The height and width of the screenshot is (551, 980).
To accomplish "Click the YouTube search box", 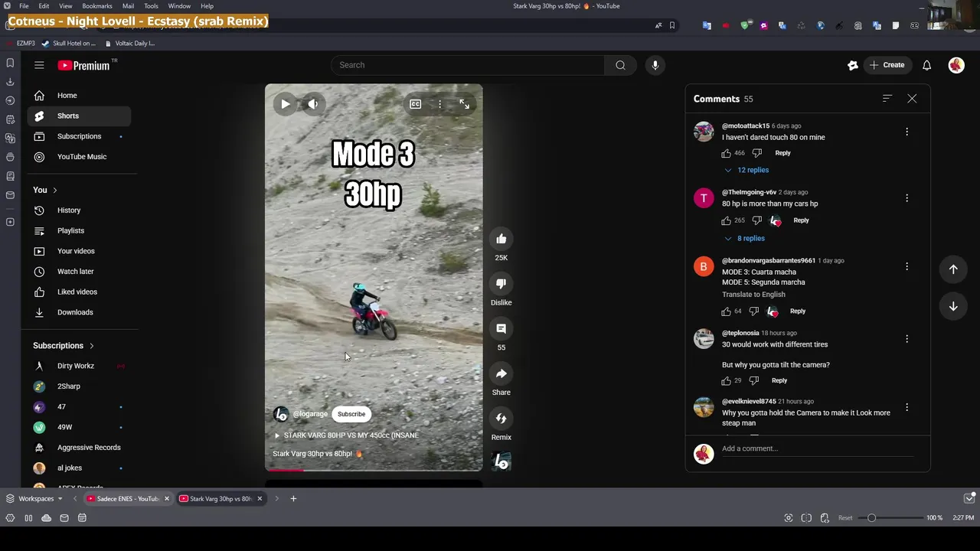I will 467,65.
